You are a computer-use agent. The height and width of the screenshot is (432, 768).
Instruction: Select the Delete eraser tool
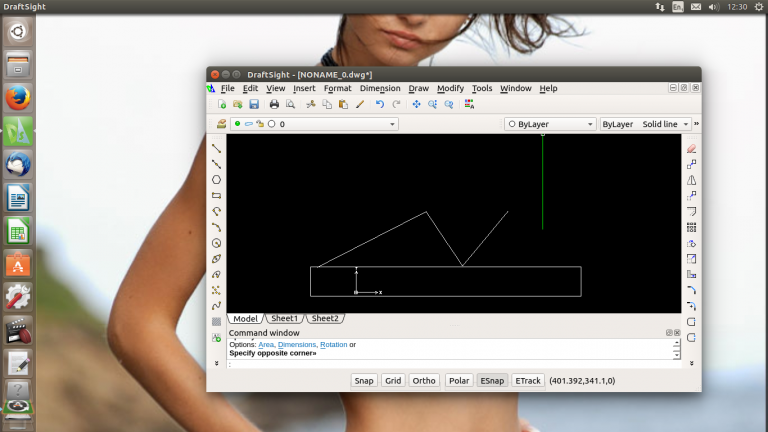pos(691,149)
